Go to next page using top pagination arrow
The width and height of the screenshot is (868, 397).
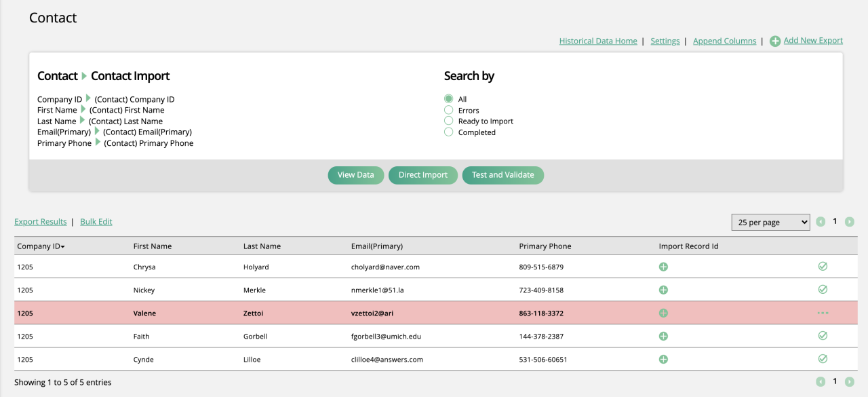pos(849,222)
